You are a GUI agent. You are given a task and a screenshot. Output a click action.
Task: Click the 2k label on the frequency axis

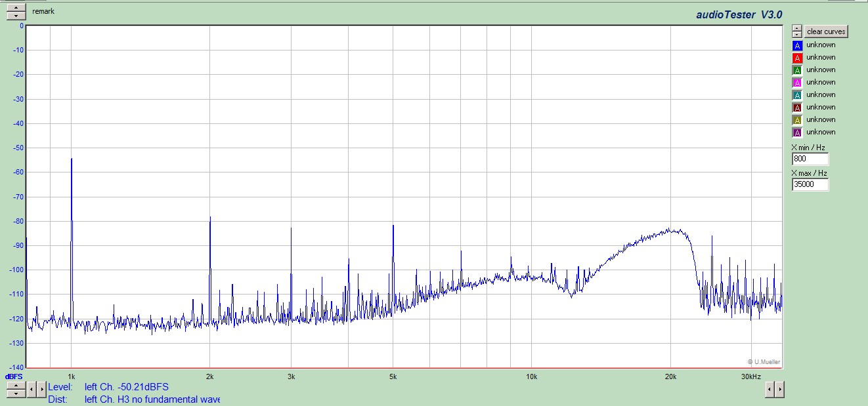210,377
